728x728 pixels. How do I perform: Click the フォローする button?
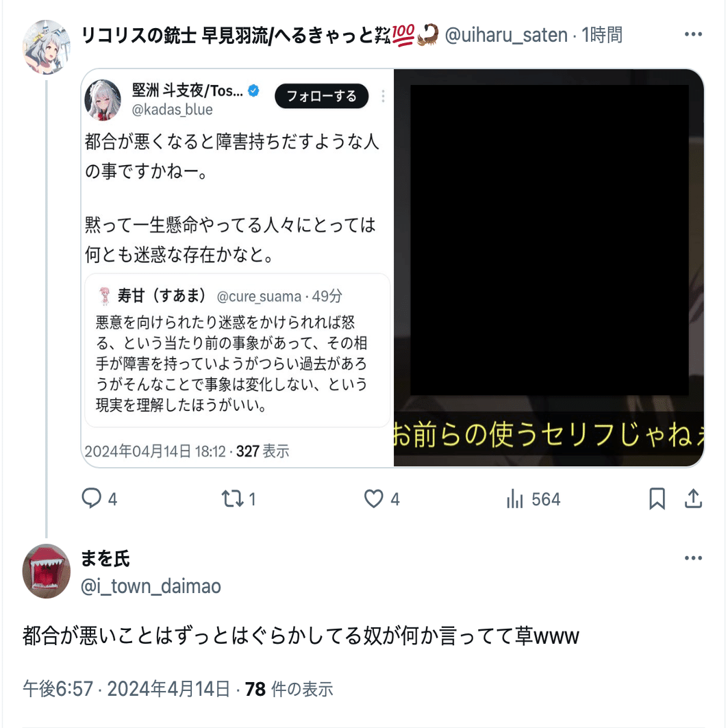[322, 96]
